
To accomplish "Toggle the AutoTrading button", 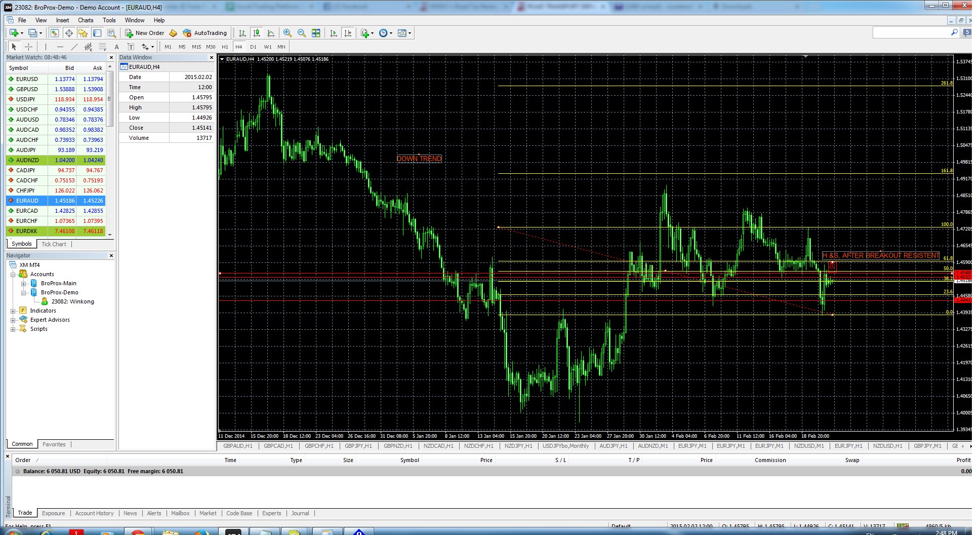I will 205,33.
